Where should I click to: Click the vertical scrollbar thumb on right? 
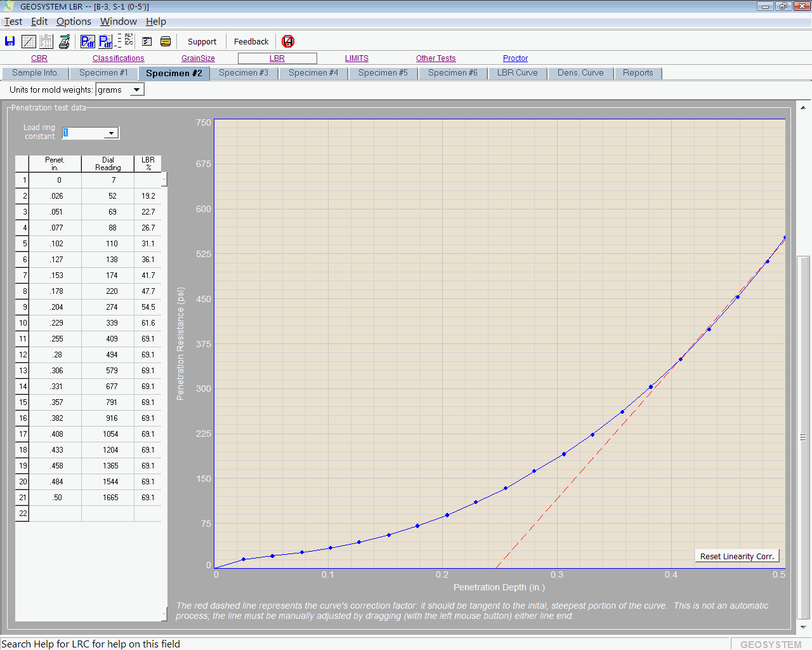tap(803, 437)
